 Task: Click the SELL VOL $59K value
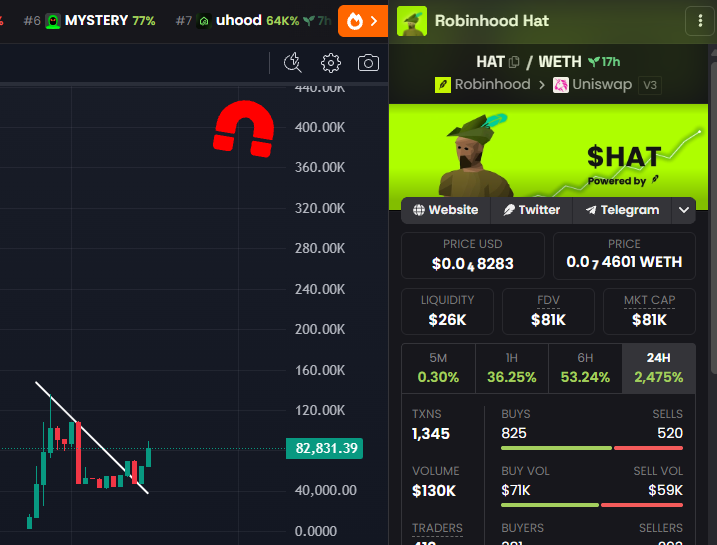[x=665, y=491]
